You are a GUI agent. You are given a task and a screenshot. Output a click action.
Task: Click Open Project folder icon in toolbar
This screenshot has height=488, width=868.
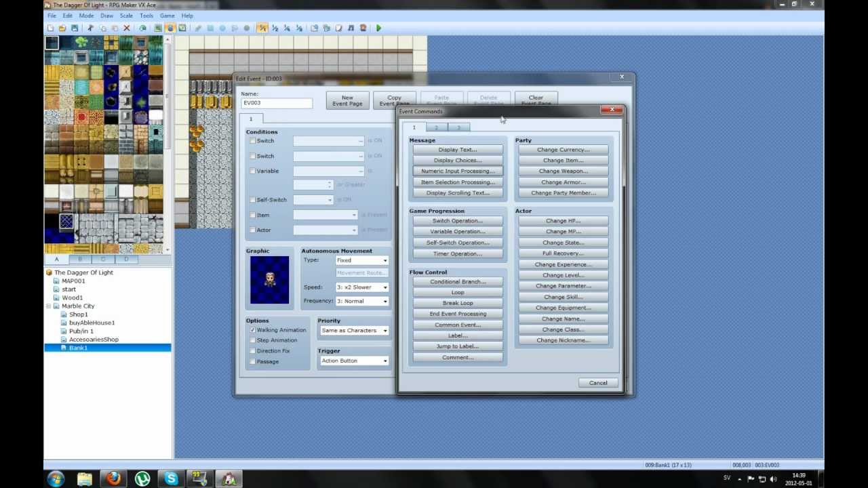[62, 28]
